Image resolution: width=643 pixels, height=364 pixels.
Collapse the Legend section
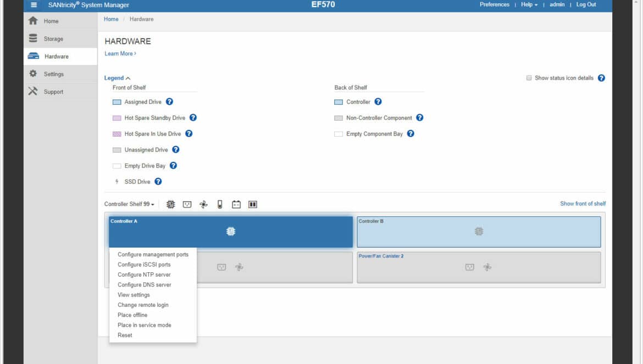(117, 78)
